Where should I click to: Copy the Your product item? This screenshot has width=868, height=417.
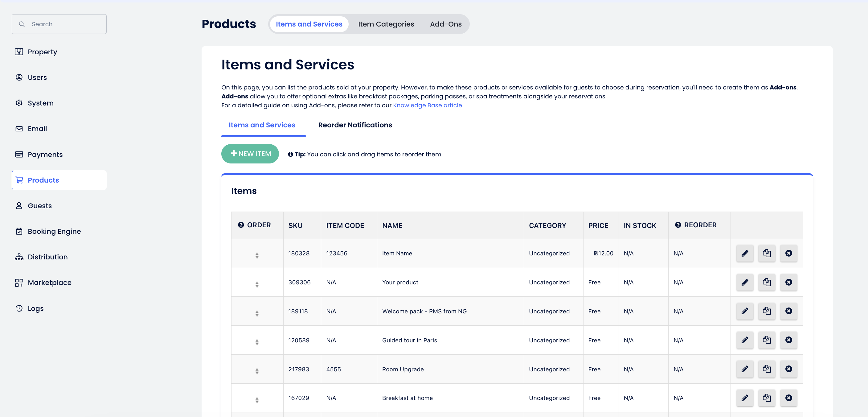[x=767, y=282]
